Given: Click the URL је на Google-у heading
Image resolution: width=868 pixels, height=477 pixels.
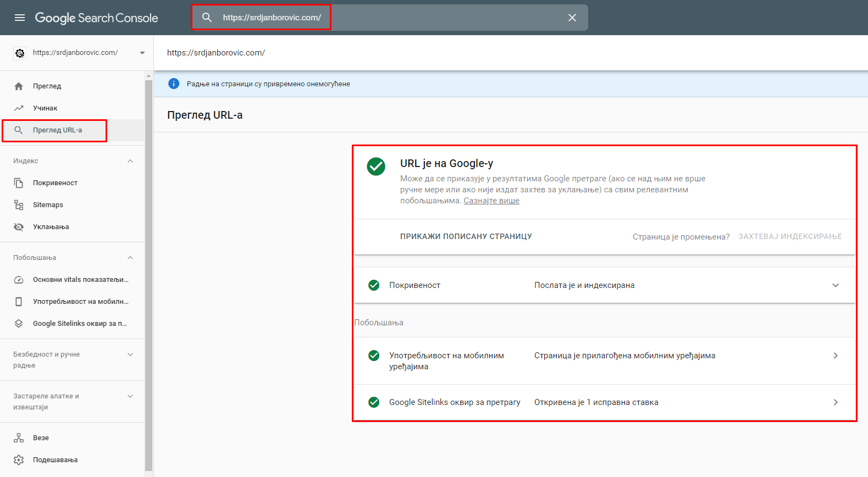Looking at the screenshot, I should [446, 163].
